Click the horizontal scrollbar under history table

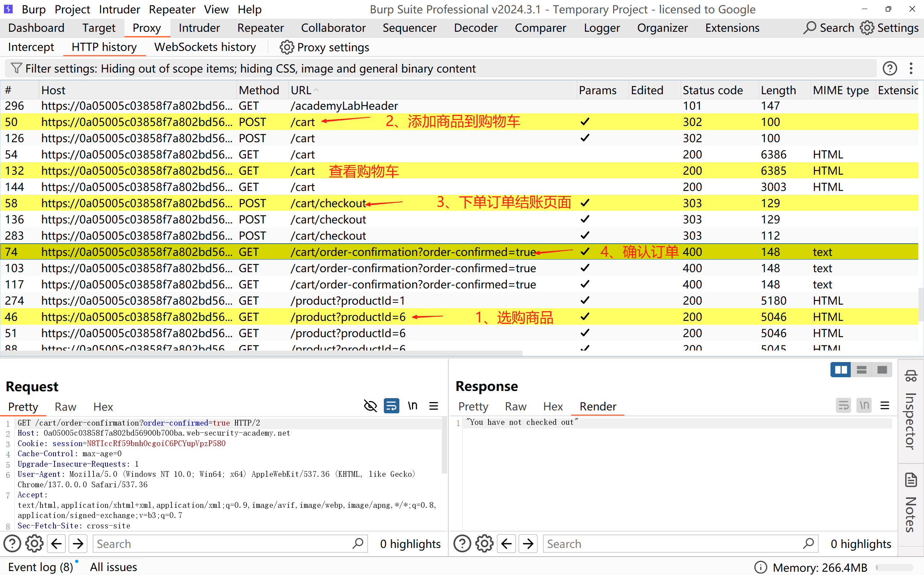pos(261,353)
